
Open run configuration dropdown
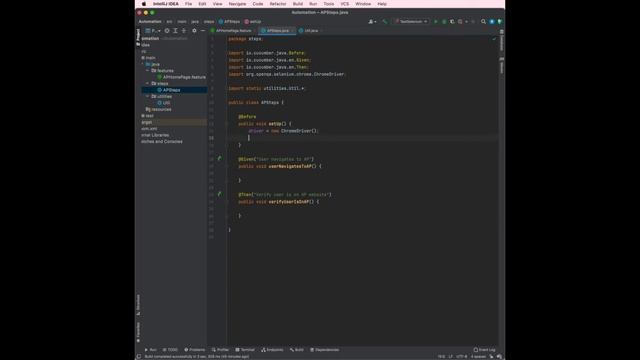pyautogui.click(x=411, y=22)
